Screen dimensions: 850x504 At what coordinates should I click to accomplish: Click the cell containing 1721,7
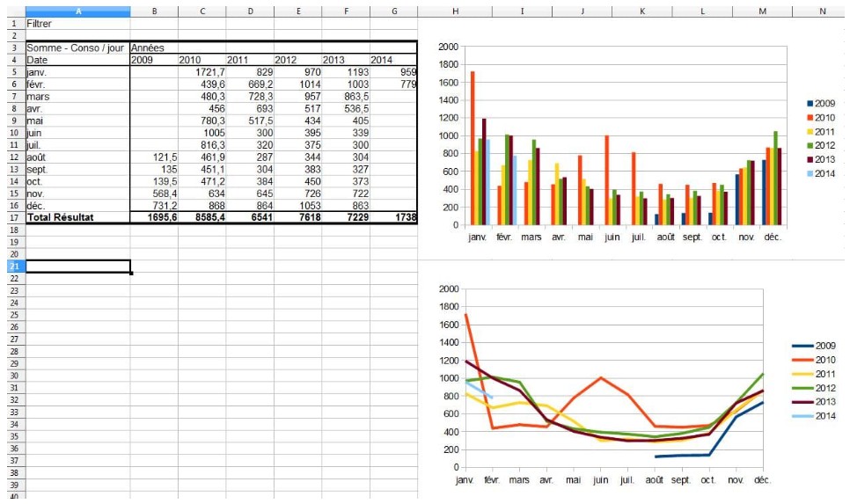pos(202,72)
